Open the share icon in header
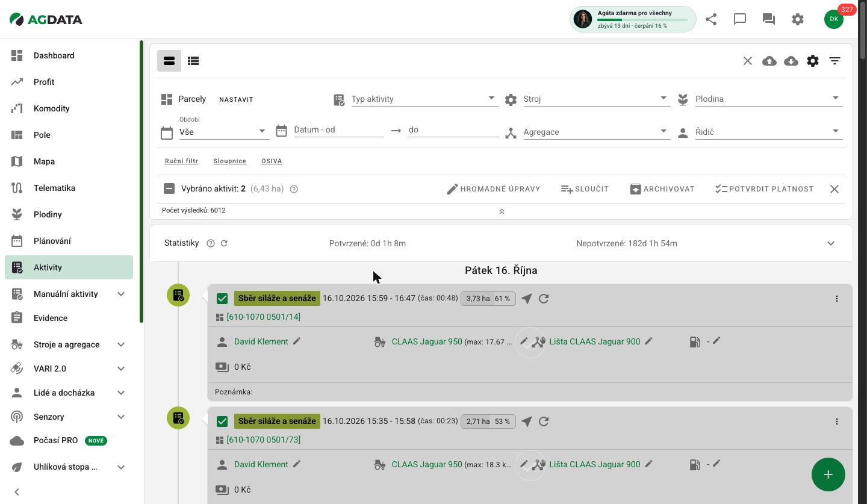The height and width of the screenshot is (504, 867). [x=711, y=19]
